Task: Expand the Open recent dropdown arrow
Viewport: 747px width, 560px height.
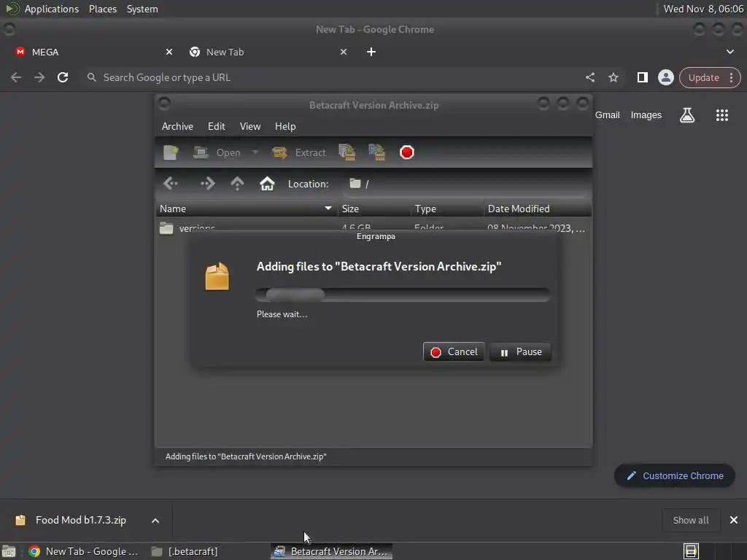Action: (255, 152)
